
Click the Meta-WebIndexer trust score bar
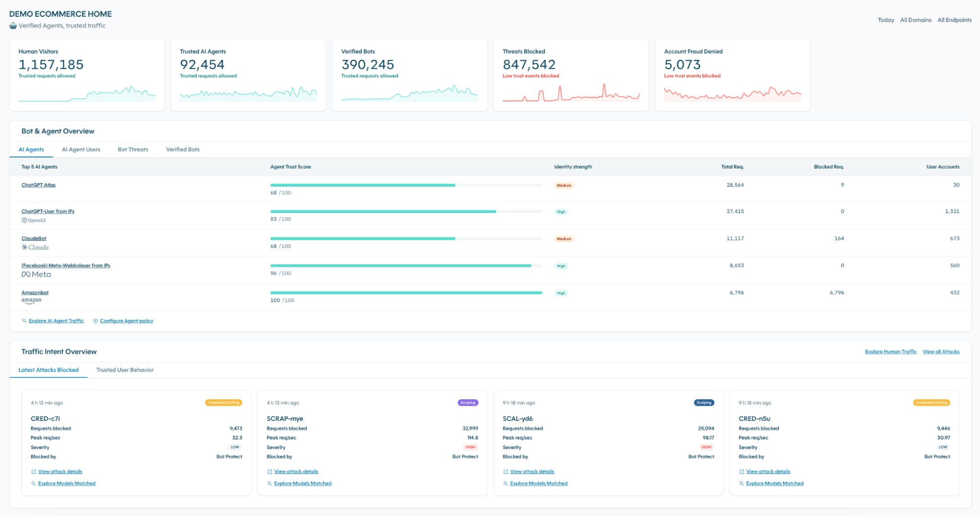[406, 266]
